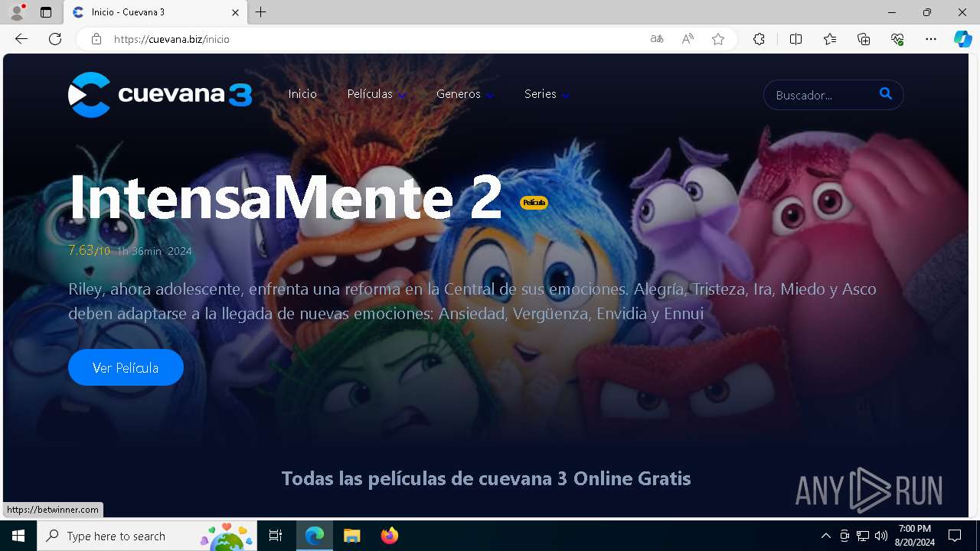This screenshot has width=980, height=551.
Task: Open the notifications center
Action: coord(955,536)
